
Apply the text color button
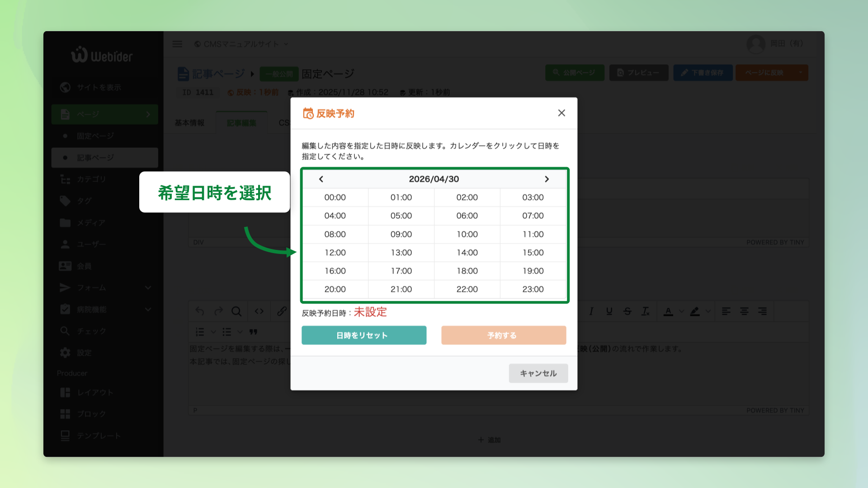click(x=668, y=311)
